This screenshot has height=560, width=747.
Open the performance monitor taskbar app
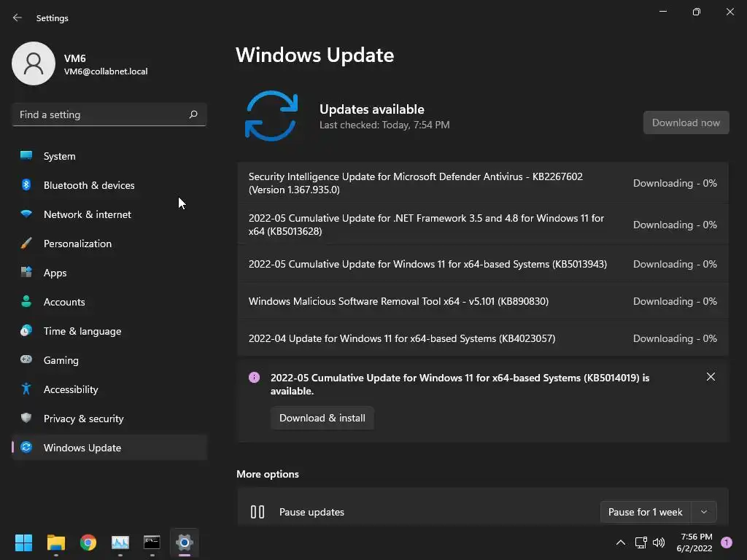click(120, 542)
